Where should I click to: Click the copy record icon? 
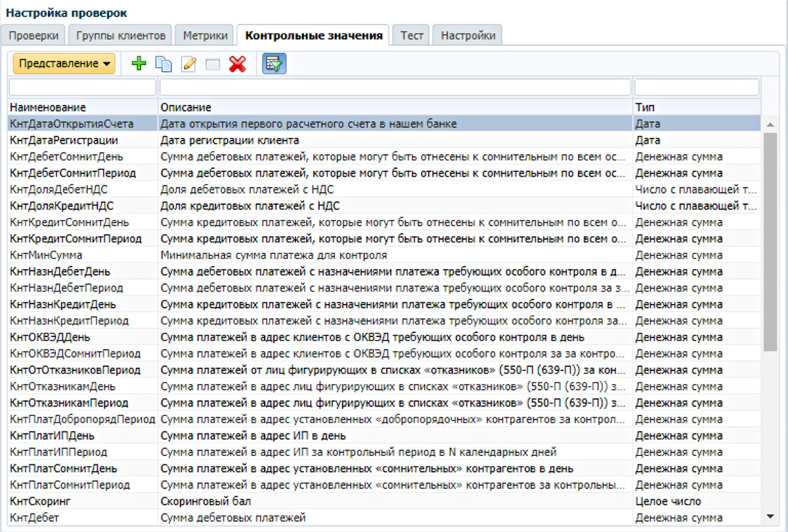(x=163, y=64)
